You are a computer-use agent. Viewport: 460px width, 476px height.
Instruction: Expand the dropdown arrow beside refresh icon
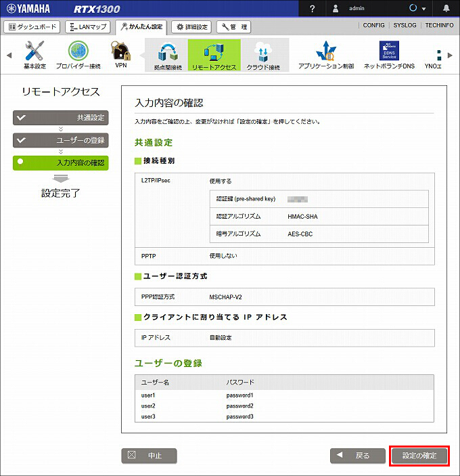click(x=423, y=9)
